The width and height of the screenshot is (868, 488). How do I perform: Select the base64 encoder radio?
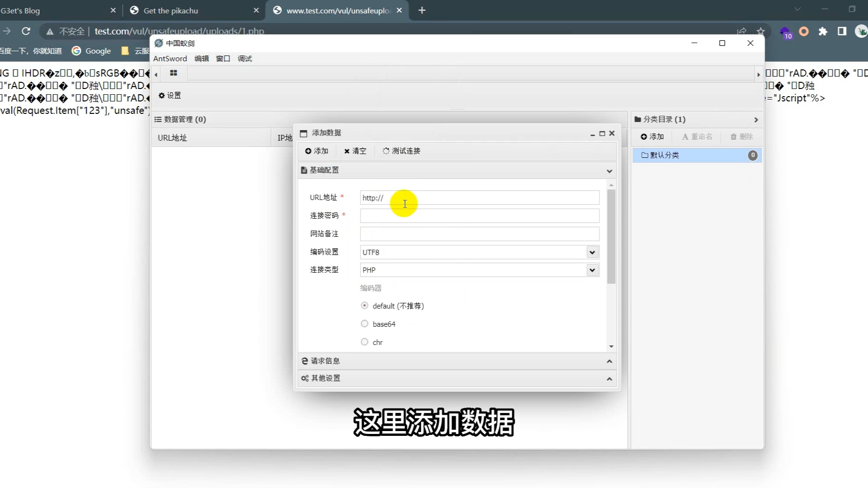point(364,323)
